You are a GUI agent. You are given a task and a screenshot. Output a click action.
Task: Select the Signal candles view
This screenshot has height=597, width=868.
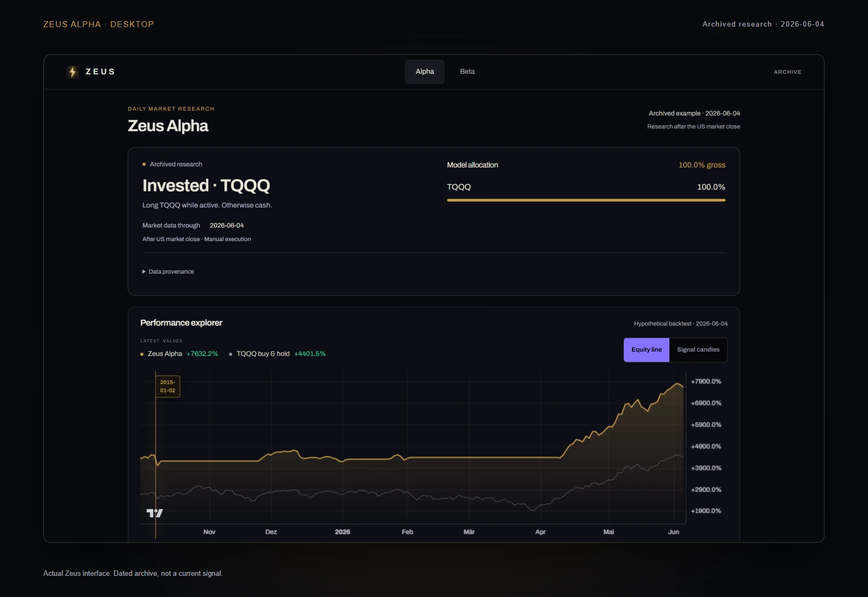(x=698, y=350)
